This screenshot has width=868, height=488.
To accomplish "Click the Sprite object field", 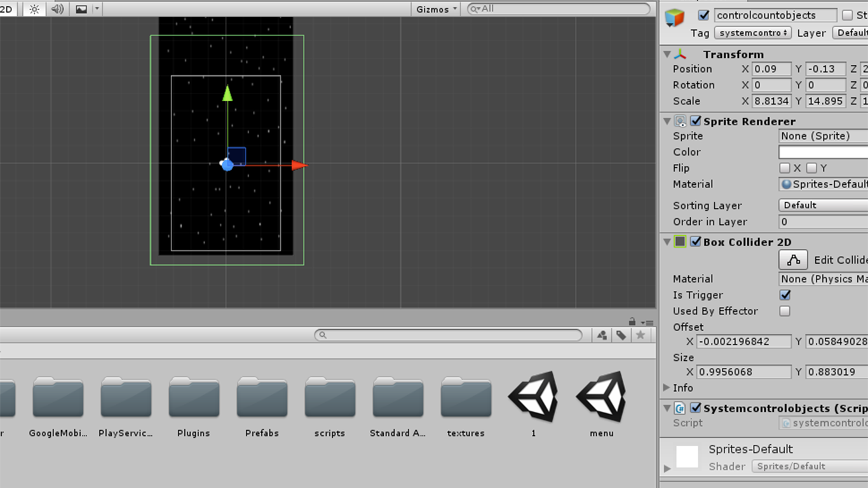I will [824, 136].
